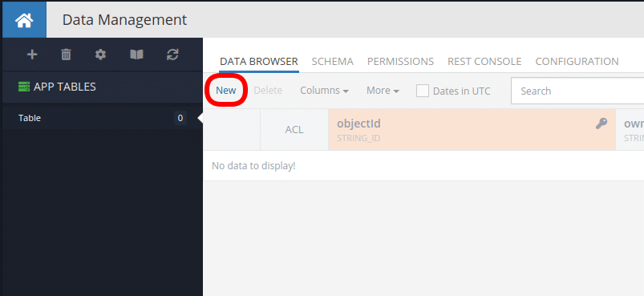Open the REST CONSOLE tab
The image size is (644, 296).
(484, 62)
